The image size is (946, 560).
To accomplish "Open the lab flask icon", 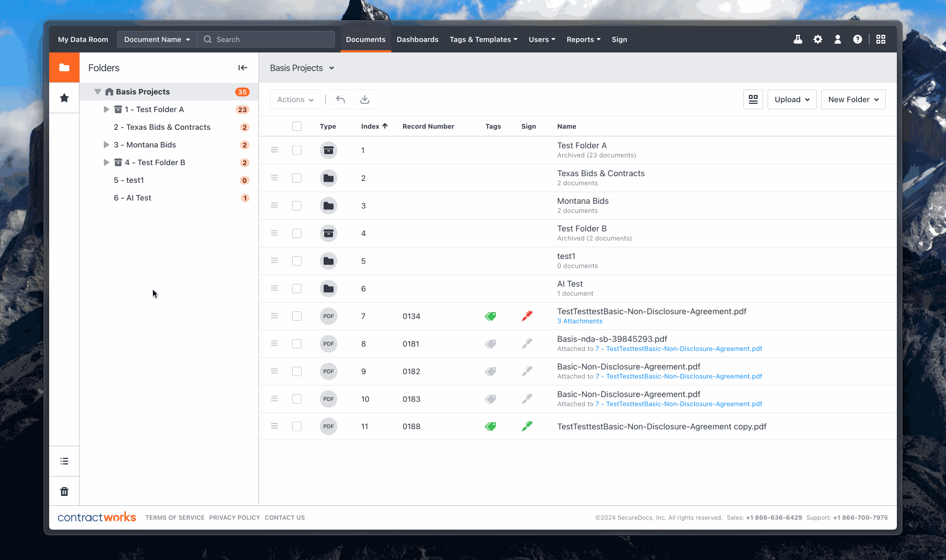I will 798,39.
